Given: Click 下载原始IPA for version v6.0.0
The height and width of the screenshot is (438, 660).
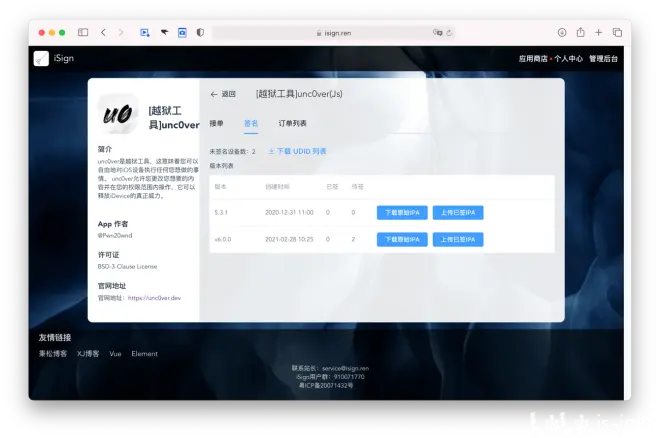Looking at the screenshot, I should click(x=402, y=239).
